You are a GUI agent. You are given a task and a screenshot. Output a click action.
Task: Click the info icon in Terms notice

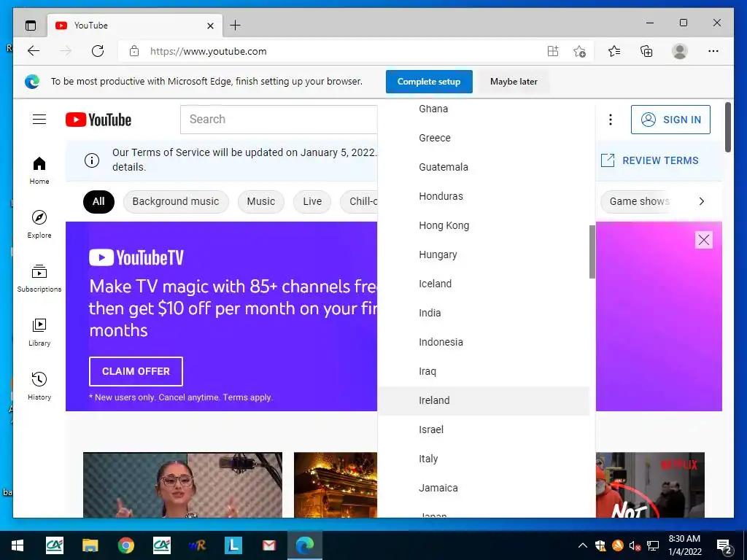click(92, 160)
